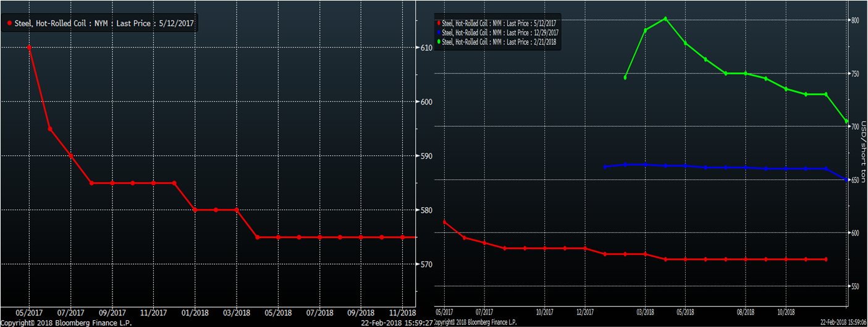Click the green line's peak data point
The width and height of the screenshot is (868, 327).
tap(665, 19)
